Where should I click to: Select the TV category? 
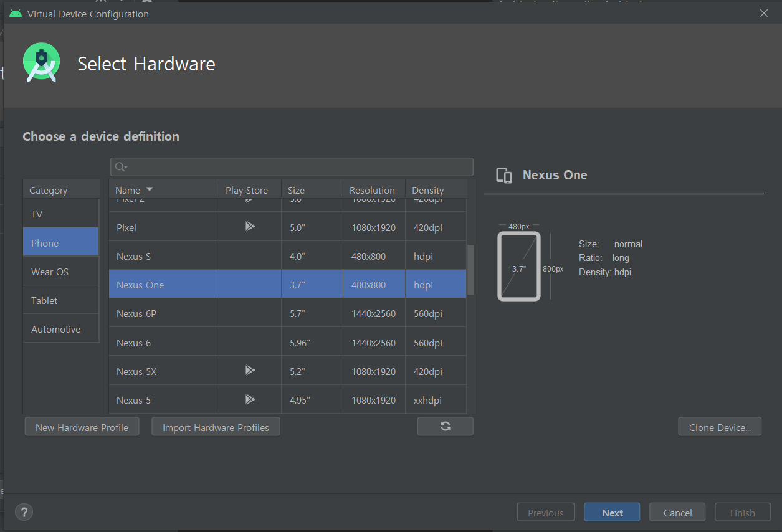pyautogui.click(x=61, y=214)
